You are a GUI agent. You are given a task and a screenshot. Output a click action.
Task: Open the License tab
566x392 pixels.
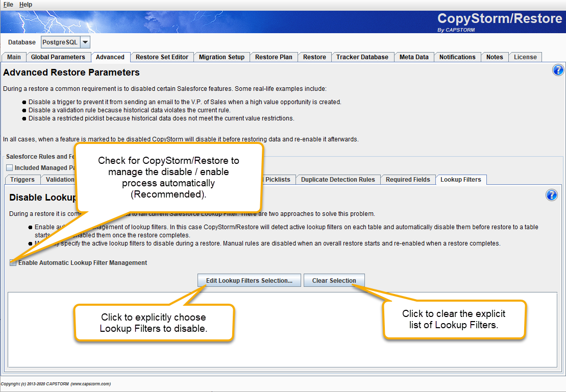(x=525, y=57)
